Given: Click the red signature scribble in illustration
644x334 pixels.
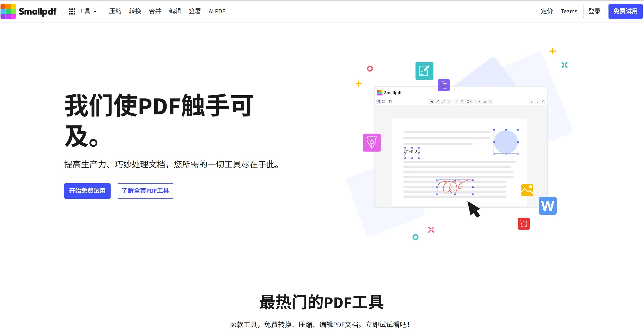Looking at the screenshot, I should [x=455, y=187].
